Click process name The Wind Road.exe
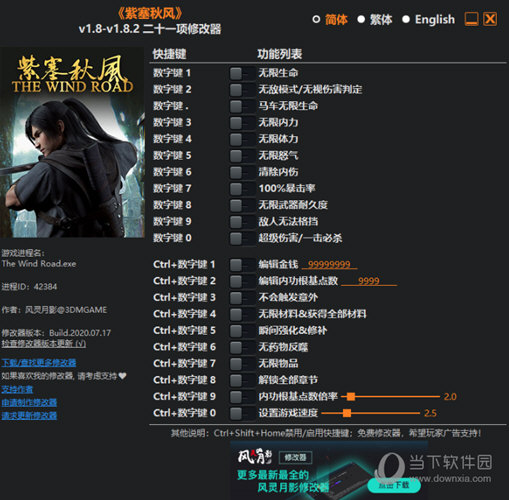This screenshot has height=500, width=509. pos(39,264)
